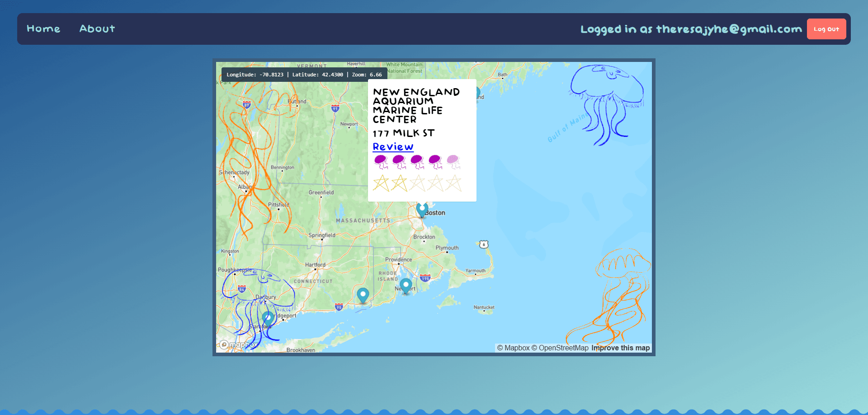This screenshot has height=415, width=868.
Task: Click the second yellow star rating
Action: tap(399, 184)
